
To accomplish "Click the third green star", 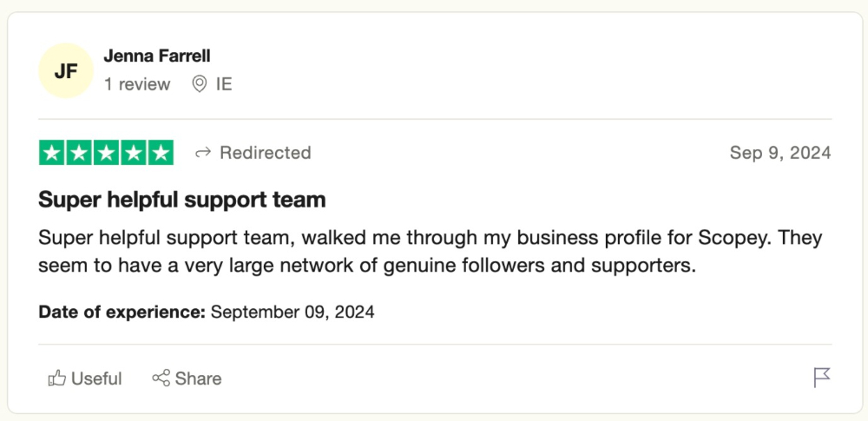I will 106,153.
